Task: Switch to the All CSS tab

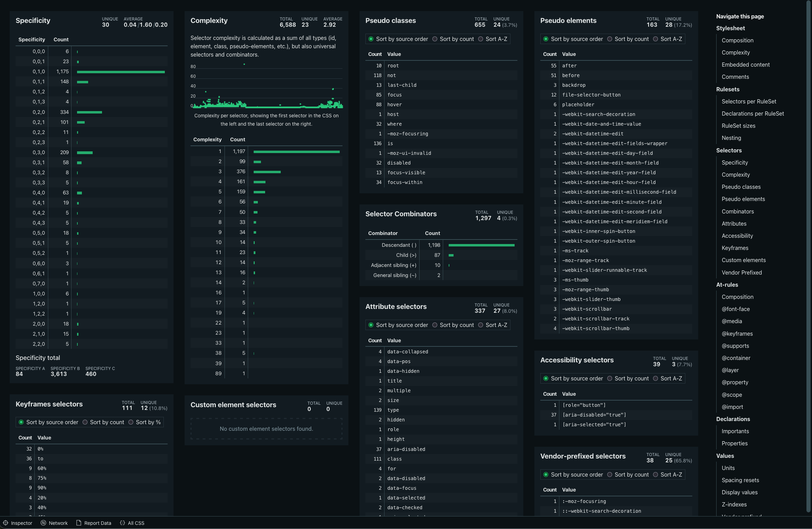Action: (132, 523)
